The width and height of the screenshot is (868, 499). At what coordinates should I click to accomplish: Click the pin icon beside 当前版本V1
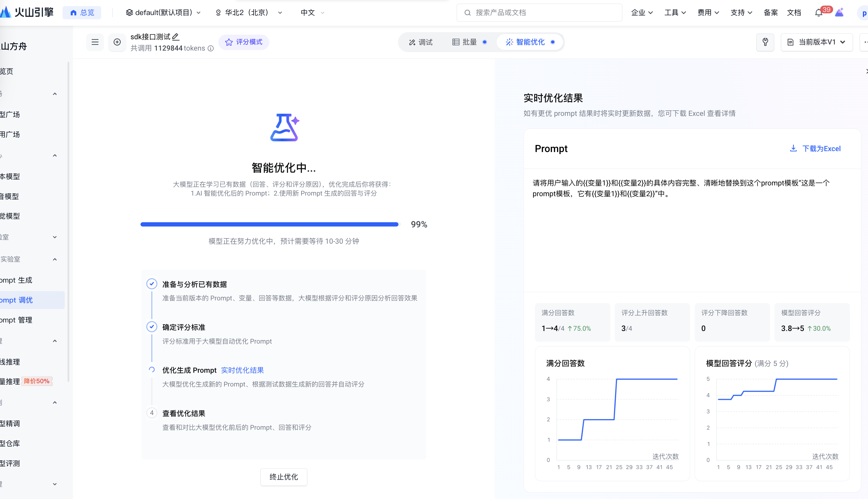tap(765, 42)
